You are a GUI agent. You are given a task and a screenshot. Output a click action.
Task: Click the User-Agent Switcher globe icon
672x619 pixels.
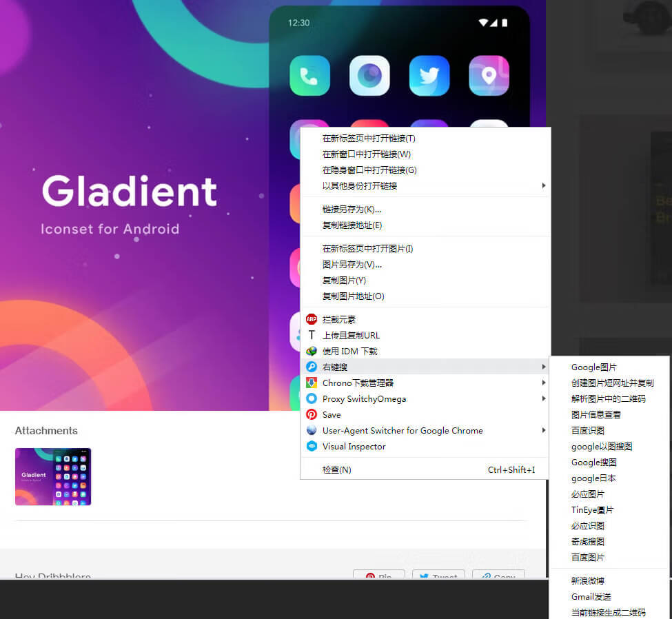tap(312, 430)
